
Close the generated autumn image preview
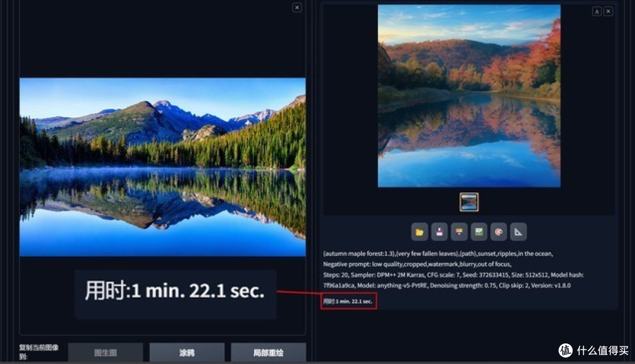tap(609, 11)
